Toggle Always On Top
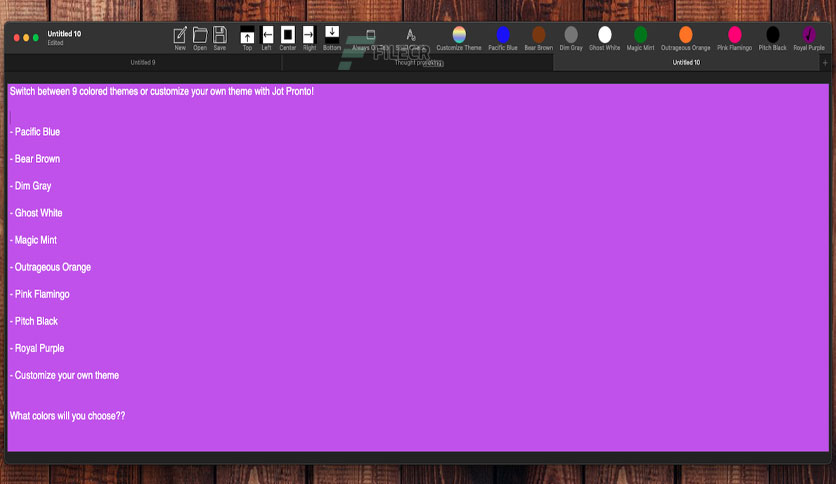This screenshot has width=836, height=484. tap(371, 36)
